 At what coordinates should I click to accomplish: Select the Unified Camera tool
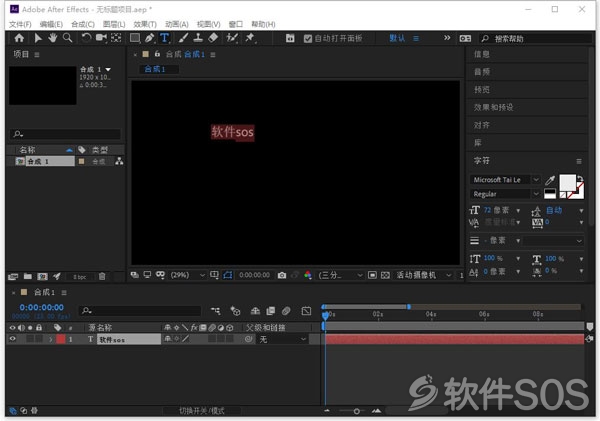101,38
